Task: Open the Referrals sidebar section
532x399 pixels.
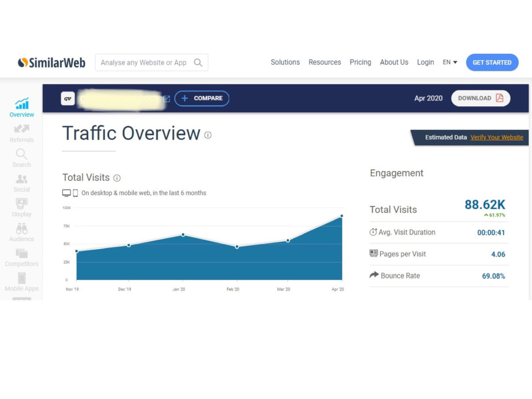Action: 21,134
